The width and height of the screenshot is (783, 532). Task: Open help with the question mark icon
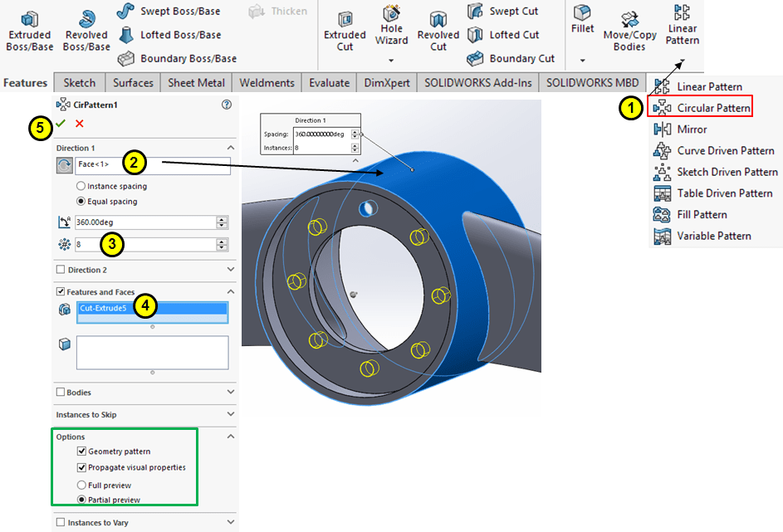pyautogui.click(x=227, y=105)
